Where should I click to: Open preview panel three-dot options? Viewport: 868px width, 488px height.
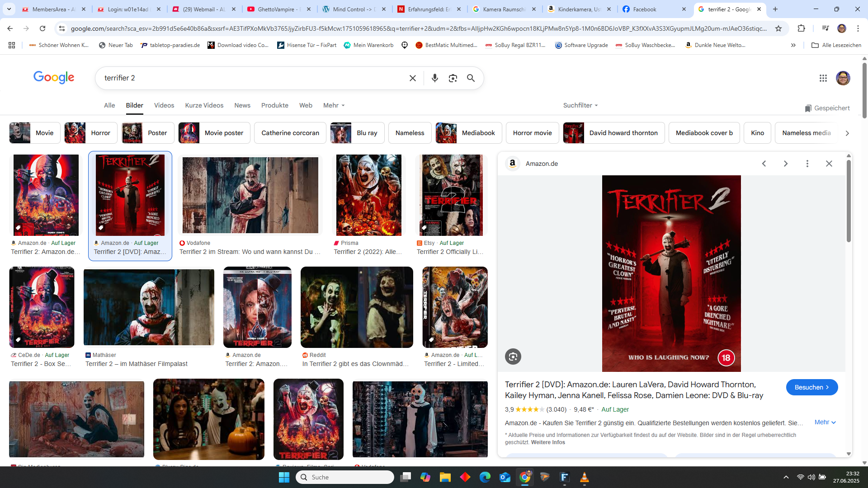(807, 164)
